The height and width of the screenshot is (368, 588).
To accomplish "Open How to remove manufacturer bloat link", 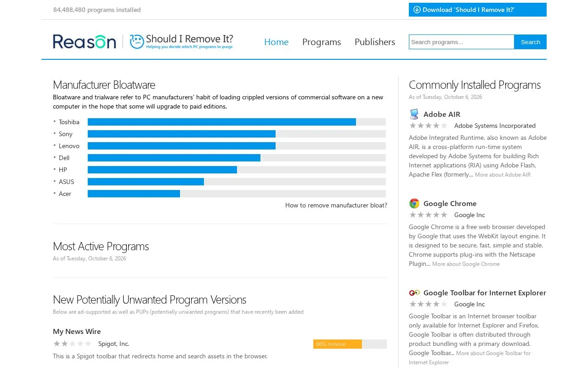I will point(336,205).
